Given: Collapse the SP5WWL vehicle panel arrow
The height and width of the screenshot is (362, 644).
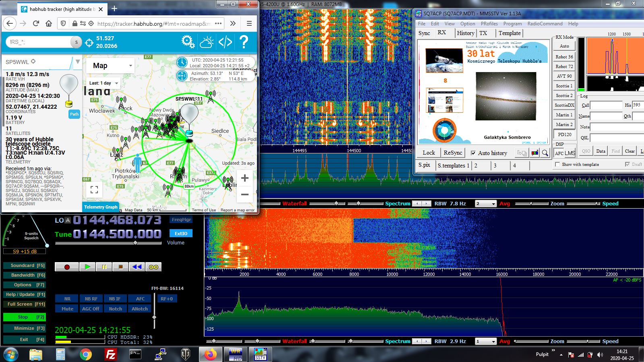Looking at the screenshot, I should [77, 62].
